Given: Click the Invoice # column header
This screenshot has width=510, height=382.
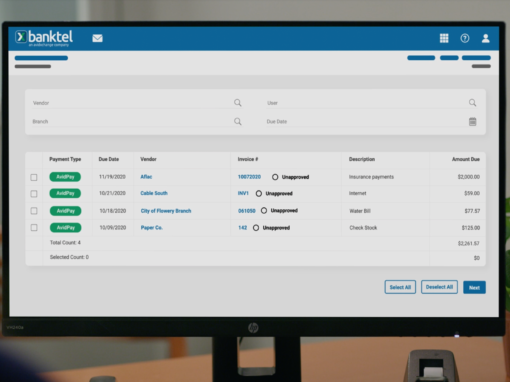Looking at the screenshot, I should (248, 159).
